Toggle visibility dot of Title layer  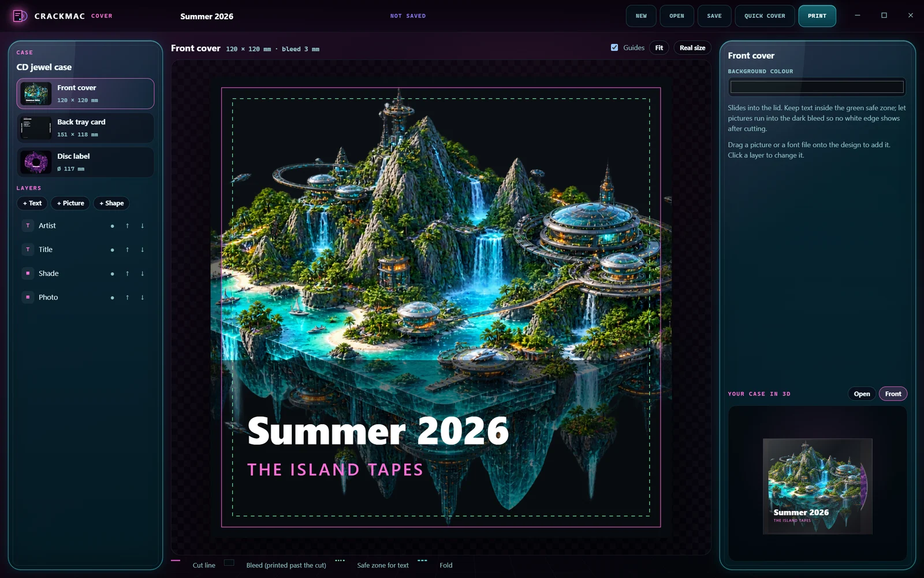click(112, 250)
